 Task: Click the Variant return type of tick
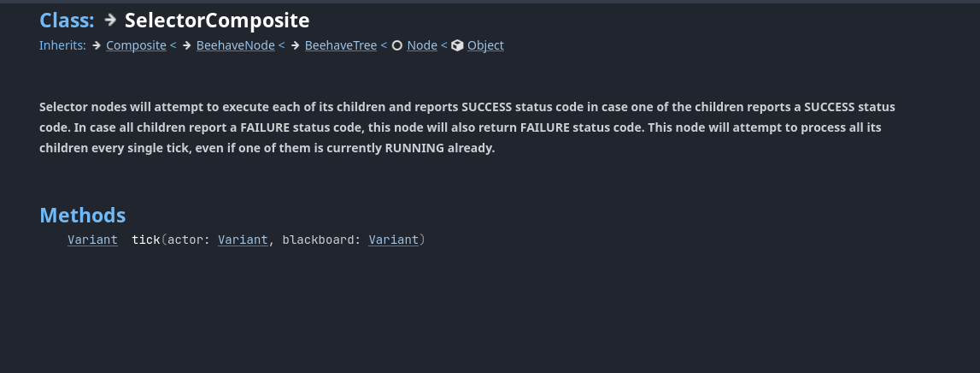click(92, 240)
